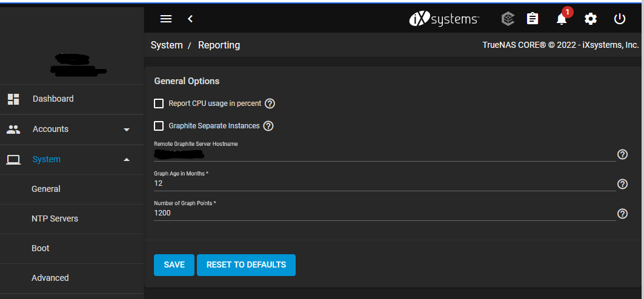The height and width of the screenshot is (299, 644).
Task: Open the TrueCommand status icon
Action: tap(508, 19)
